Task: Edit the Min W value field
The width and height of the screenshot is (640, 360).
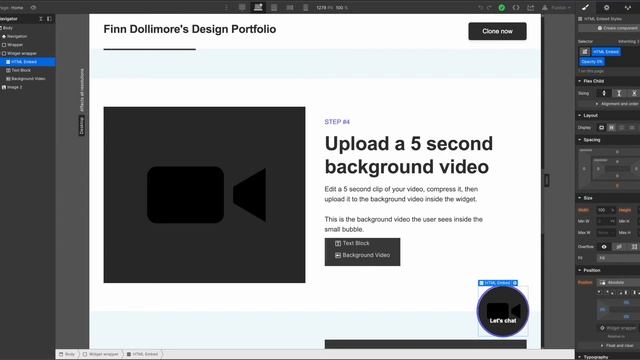Action: [605, 221]
